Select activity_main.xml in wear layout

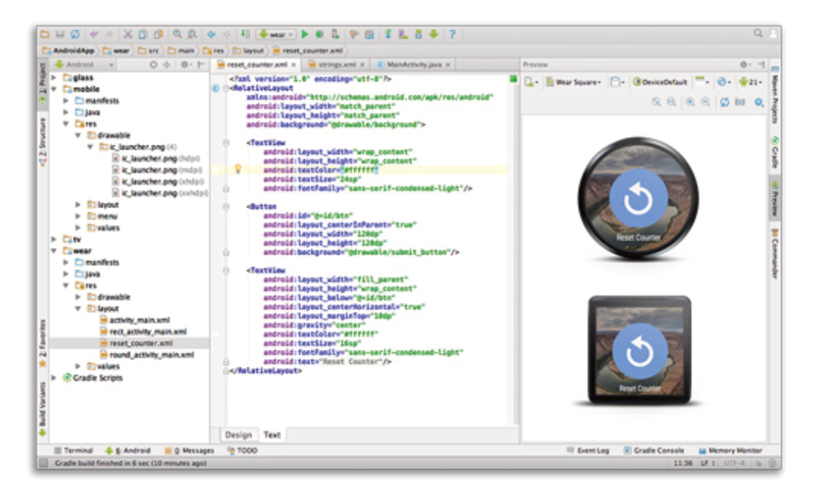tap(135, 321)
